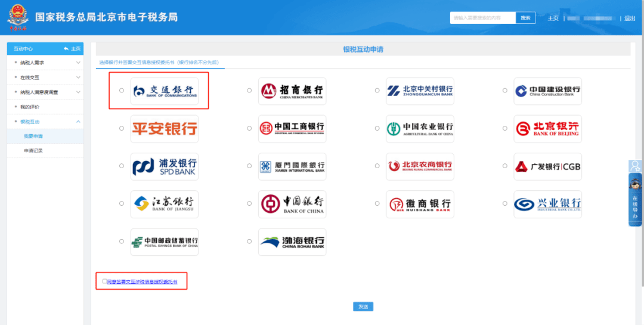
Task: Open 我的评价 in the sidebar
Action: [x=30, y=107]
